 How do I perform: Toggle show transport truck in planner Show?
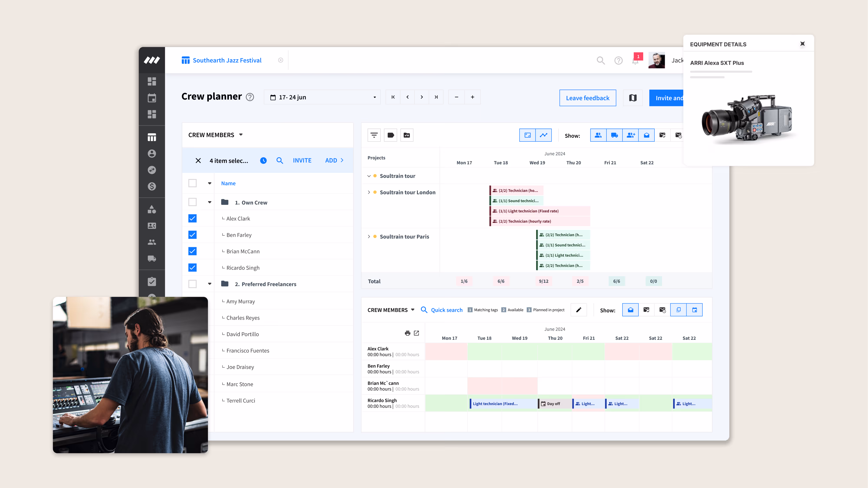(x=614, y=135)
